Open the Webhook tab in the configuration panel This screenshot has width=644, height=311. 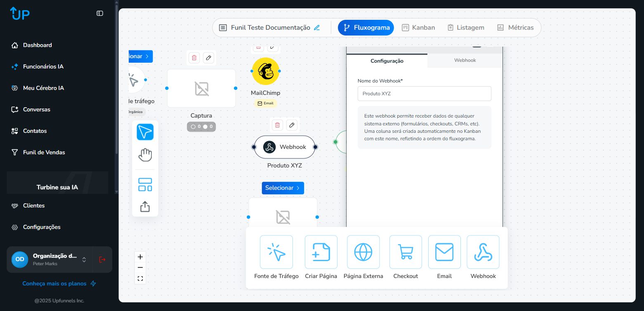click(465, 60)
